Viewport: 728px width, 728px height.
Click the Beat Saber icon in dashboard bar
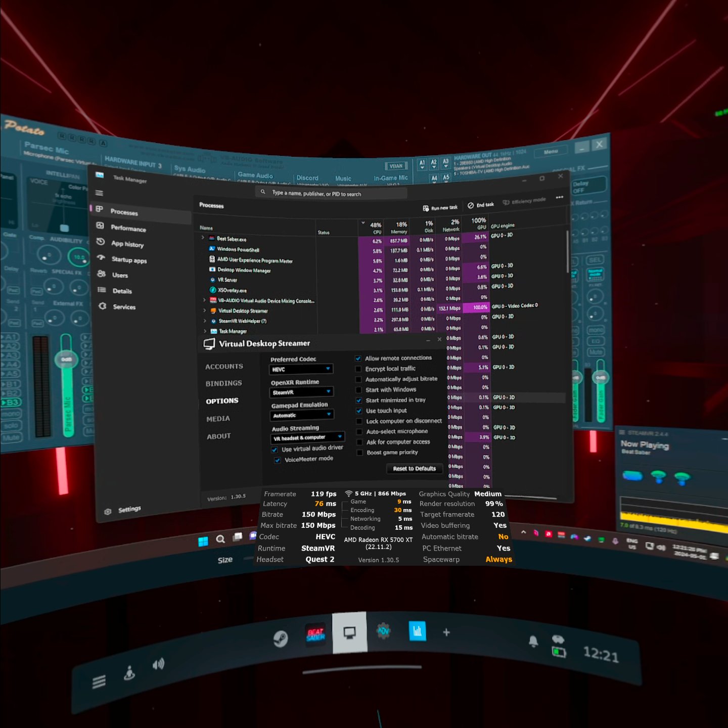(315, 634)
